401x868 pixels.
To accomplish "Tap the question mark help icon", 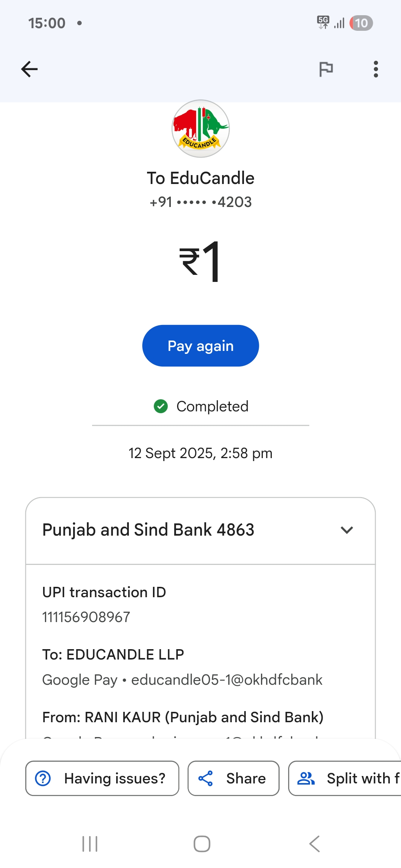I will [x=43, y=778].
